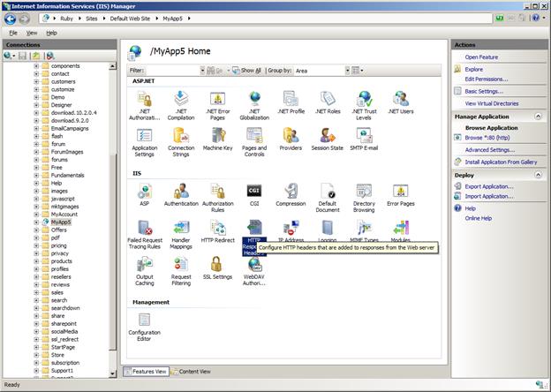Screen dimensions: 551x392
Task: Open SSL Settings feature
Action: [217, 268]
